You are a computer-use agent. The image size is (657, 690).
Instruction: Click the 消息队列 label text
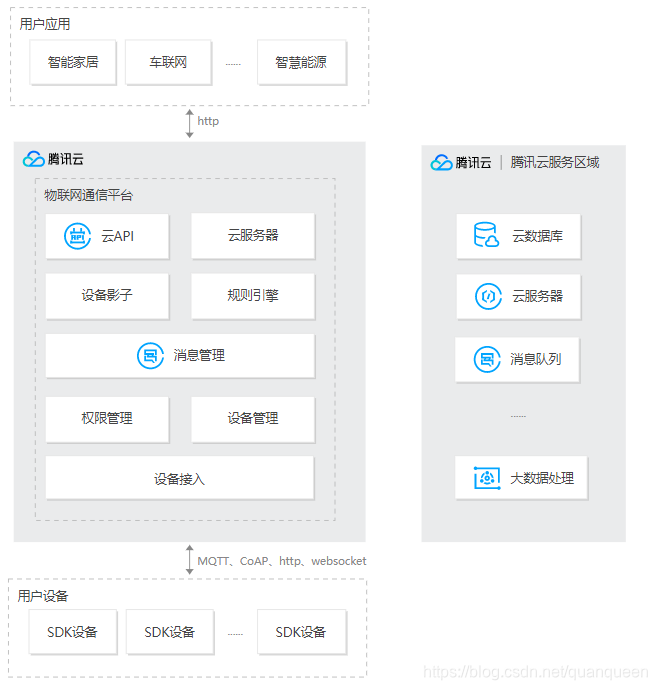536,360
